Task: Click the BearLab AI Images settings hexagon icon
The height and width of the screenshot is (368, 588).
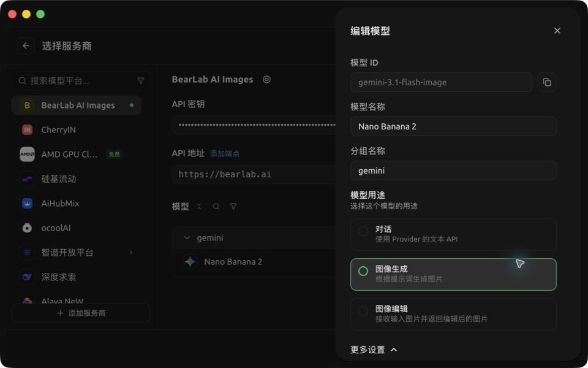Action: click(x=266, y=80)
